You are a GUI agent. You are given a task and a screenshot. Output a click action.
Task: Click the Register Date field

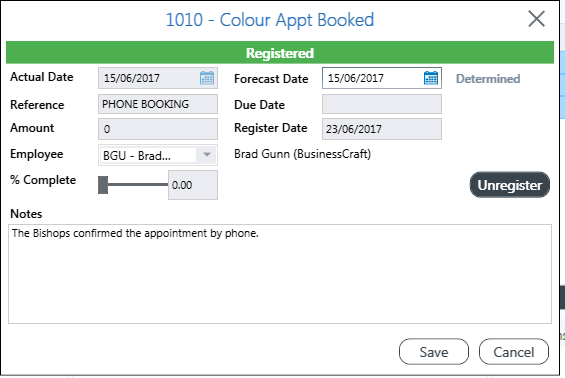pyautogui.click(x=382, y=129)
